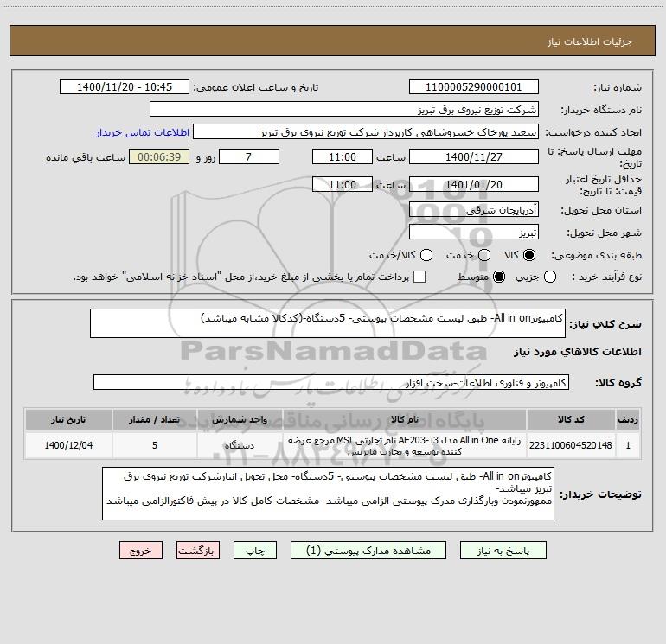This screenshot has height=644, width=666.
Task: Click the کد کالا column header
Action: click(x=571, y=419)
